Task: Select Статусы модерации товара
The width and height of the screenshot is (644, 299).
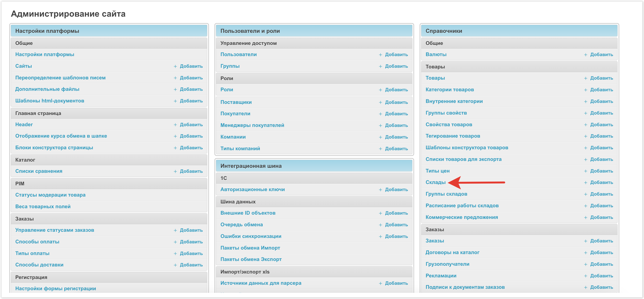Action: (50, 195)
